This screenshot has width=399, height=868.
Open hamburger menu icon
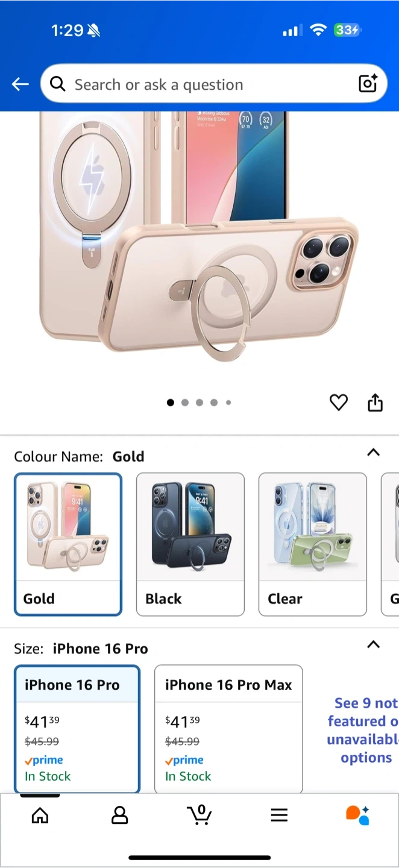click(x=278, y=816)
